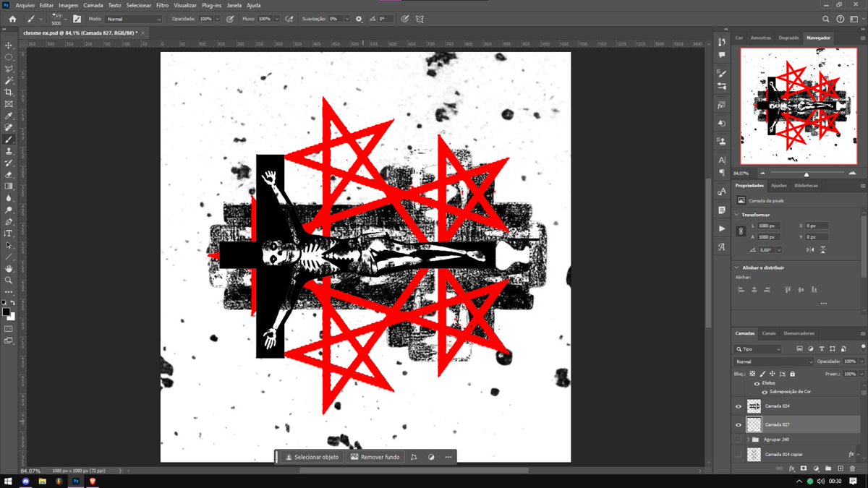
Task: Switch to the Canais tab
Action: 769,333
